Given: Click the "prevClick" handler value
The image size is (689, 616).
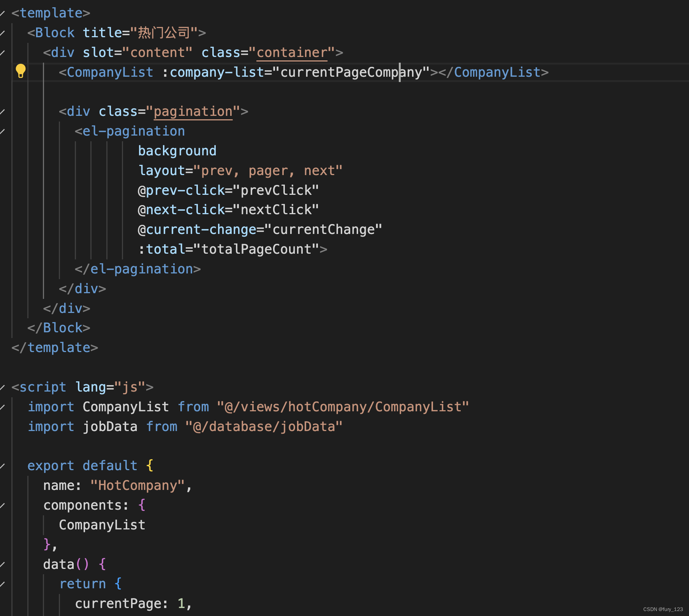Looking at the screenshot, I should point(276,190).
